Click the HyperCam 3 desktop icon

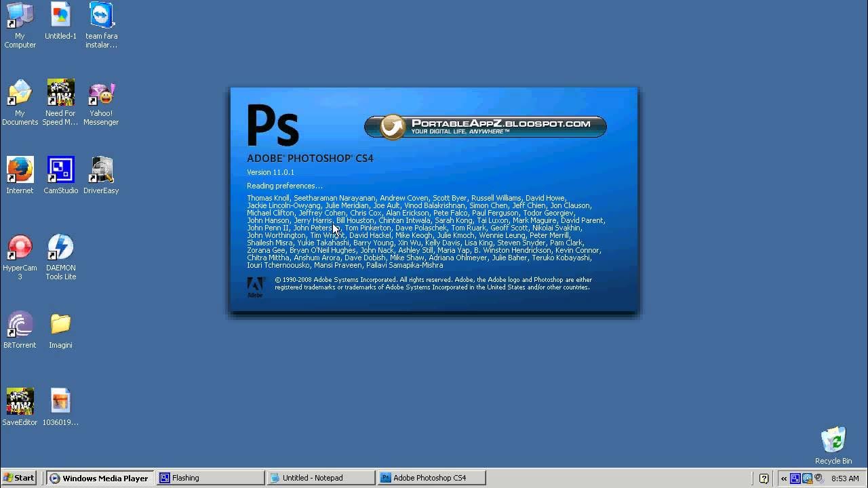(20, 257)
